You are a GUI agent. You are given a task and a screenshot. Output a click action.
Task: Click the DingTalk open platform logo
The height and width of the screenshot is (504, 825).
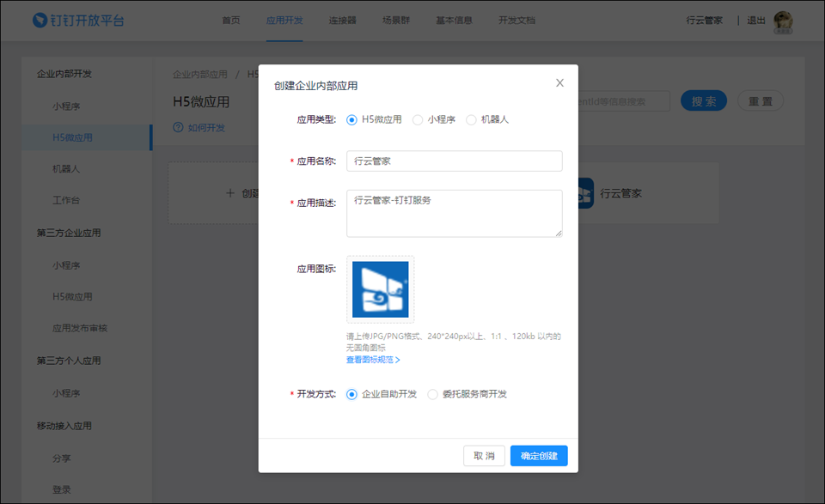(78, 20)
